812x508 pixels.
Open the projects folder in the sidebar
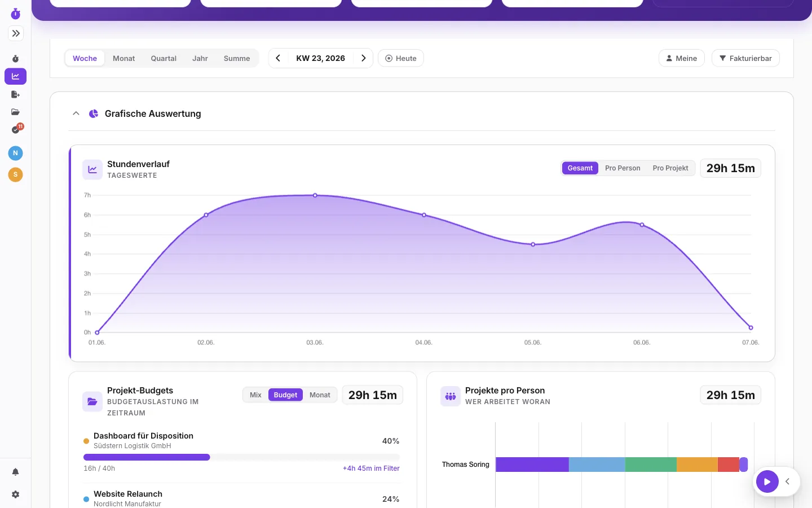coord(15,112)
